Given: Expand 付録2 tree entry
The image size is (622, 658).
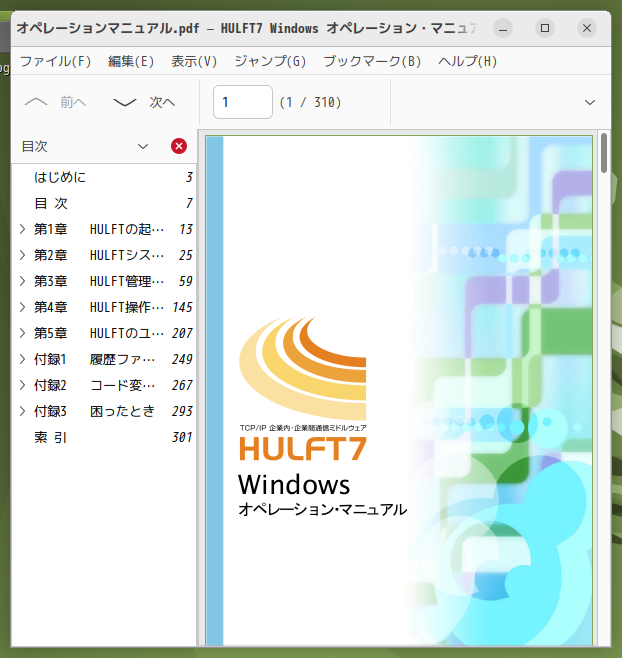Looking at the screenshot, I should coord(22,385).
